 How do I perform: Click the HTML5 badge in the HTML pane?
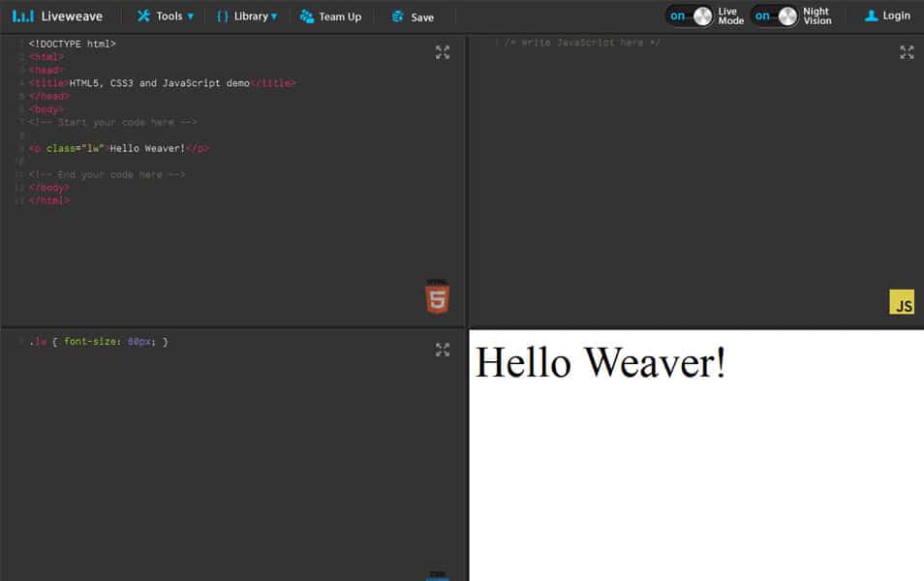(436, 296)
